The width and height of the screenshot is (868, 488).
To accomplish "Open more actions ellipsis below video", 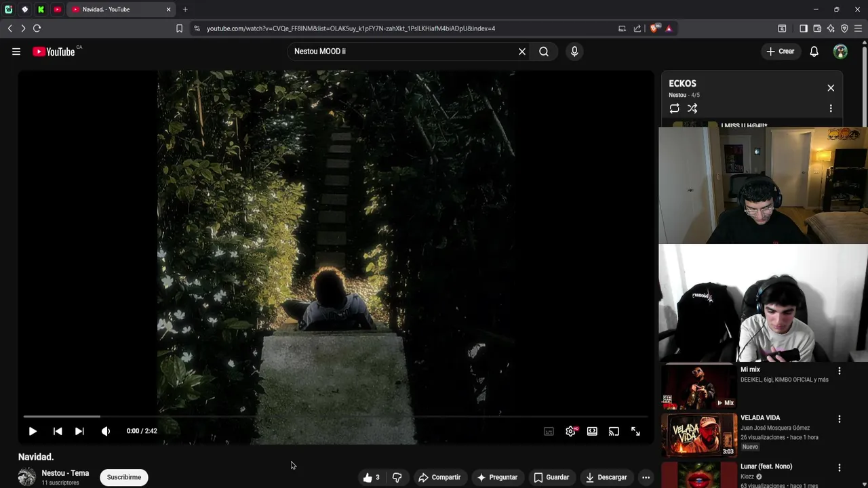I will [646, 477].
